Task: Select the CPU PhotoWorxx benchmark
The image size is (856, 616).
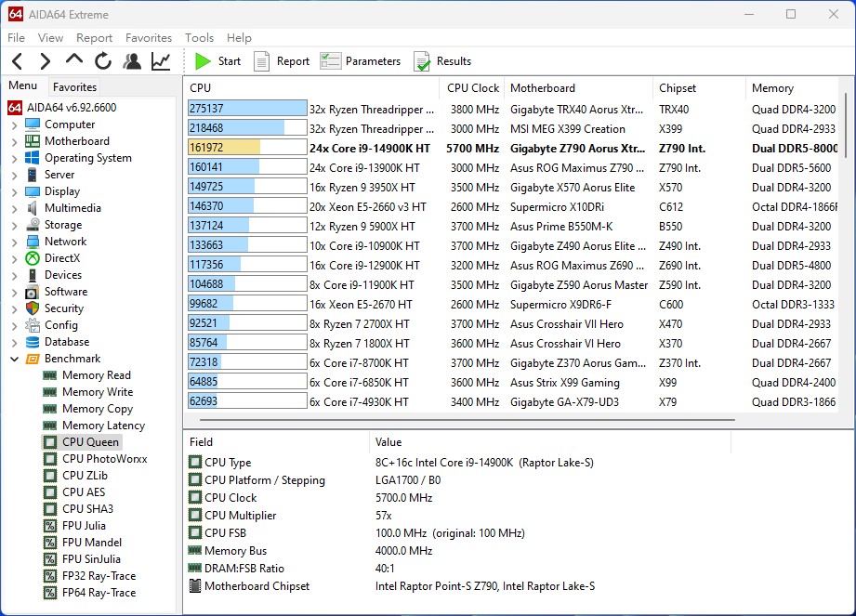Action: [104, 459]
